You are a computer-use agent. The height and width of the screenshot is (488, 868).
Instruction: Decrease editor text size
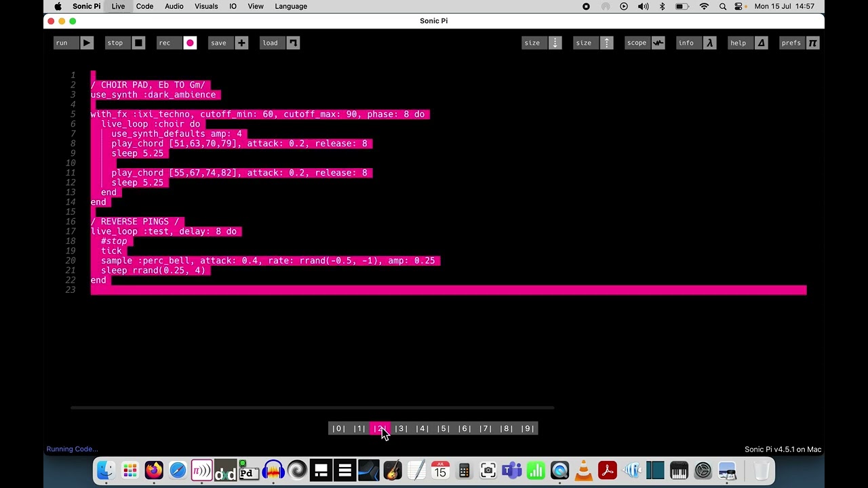[542, 43]
